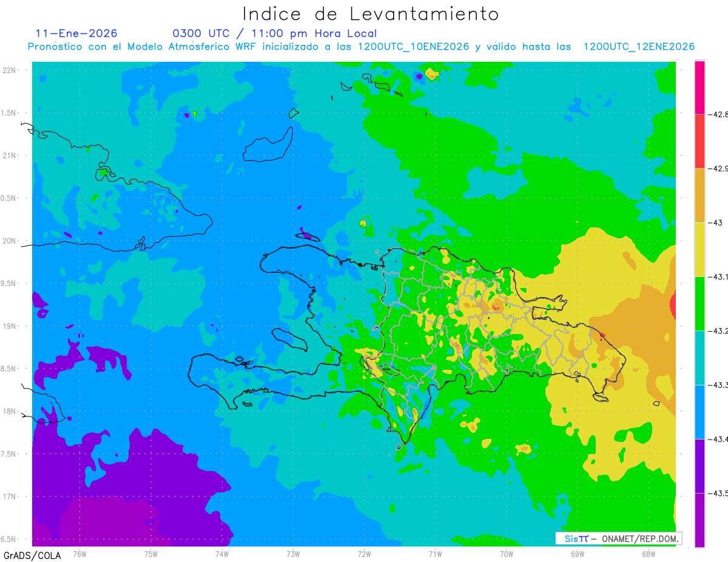Click the legend value "-43.4"
This screenshot has height=562, width=728.
point(718,440)
